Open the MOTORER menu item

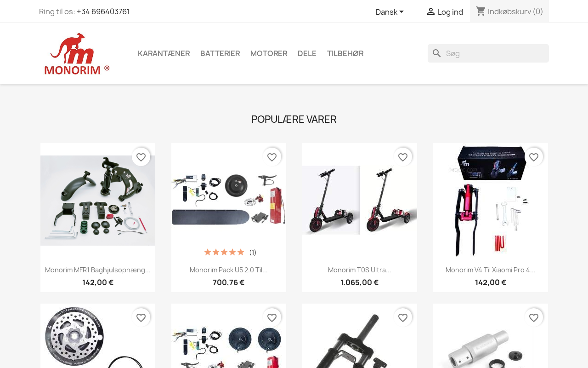coord(269,53)
